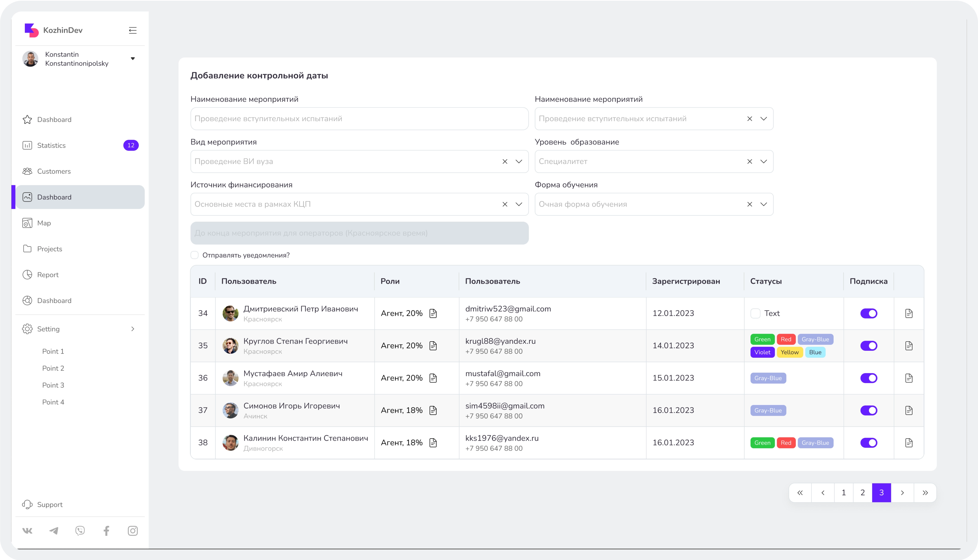Go to previous page arrow
Screen dimensions: 978x560
click(x=823, y=493)
